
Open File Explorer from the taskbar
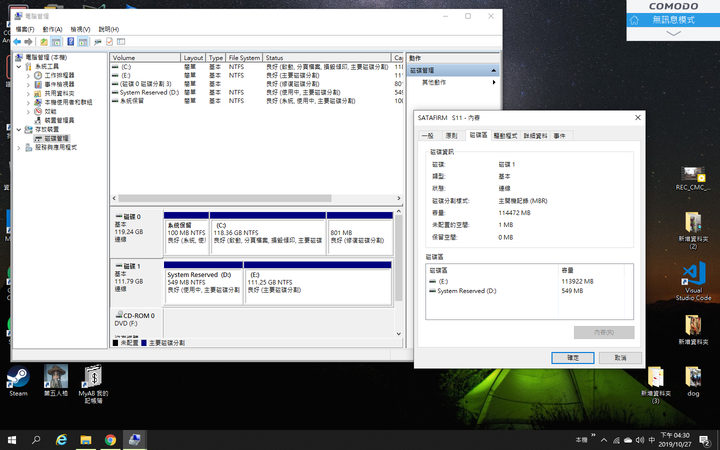(86, 440)
